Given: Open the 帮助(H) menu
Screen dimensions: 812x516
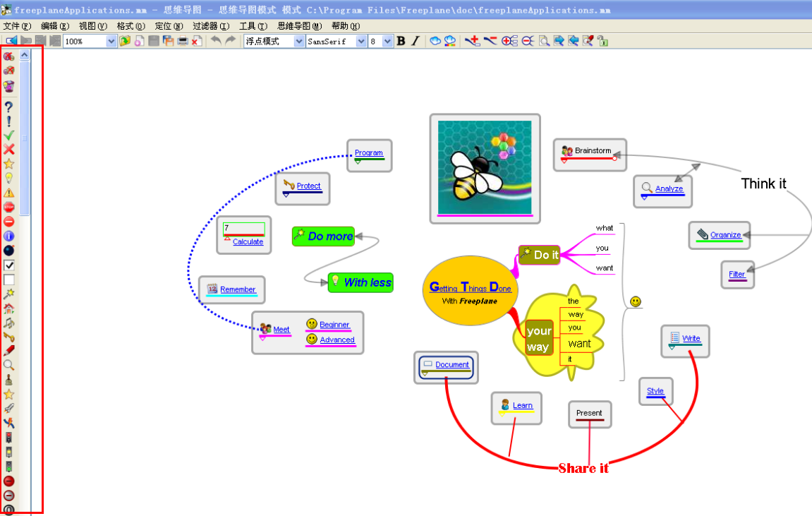Looking at the screenshot, I should pos(346,26).
